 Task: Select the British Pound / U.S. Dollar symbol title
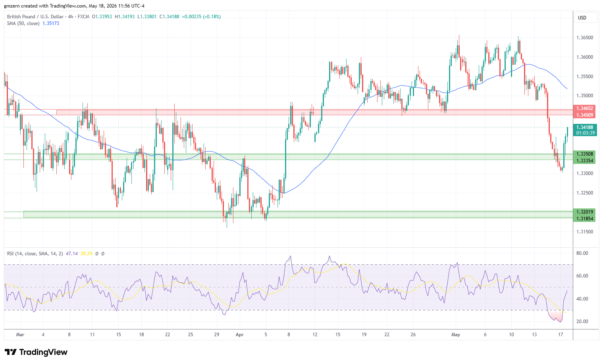coord(35,17)
